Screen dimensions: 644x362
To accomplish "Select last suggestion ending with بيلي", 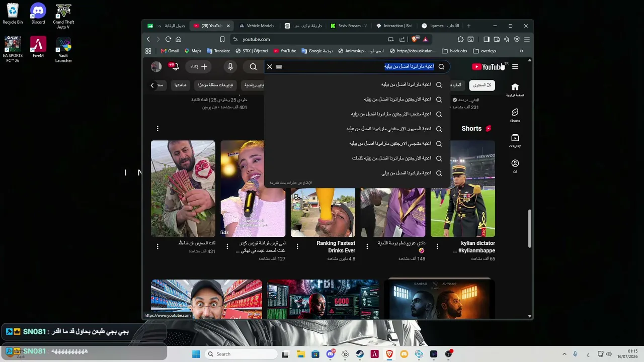I will (x=357, y=173).
